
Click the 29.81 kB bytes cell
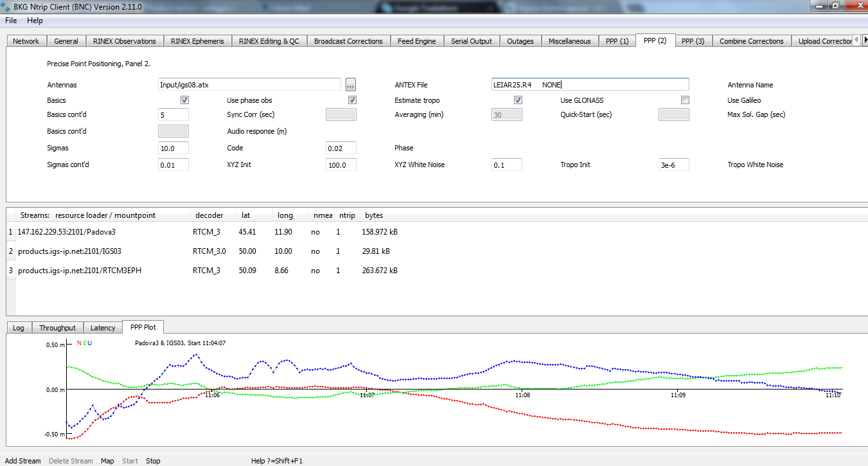coord(376,251)
